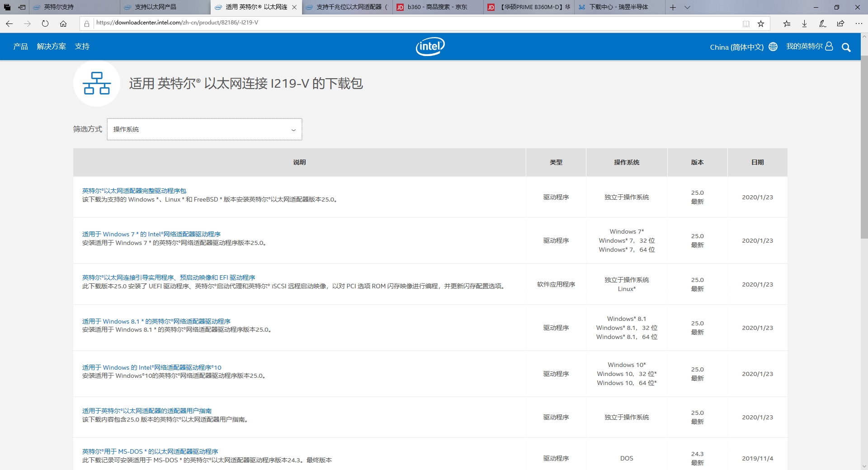Click the 日期 column header
This screenshot has width=868, height=470.
(758, 162)
